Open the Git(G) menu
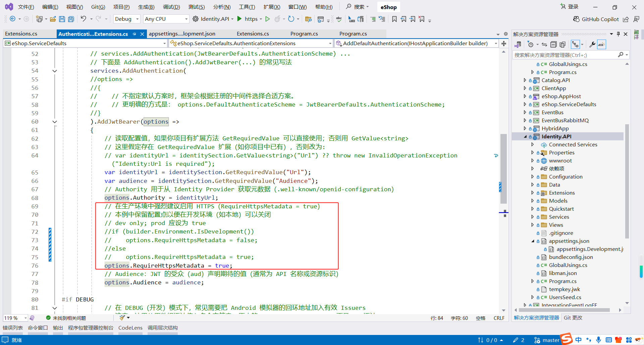Image resolution: width=644 pixels, height=345 pixels. pyautogui.click(x=98, y=7)
